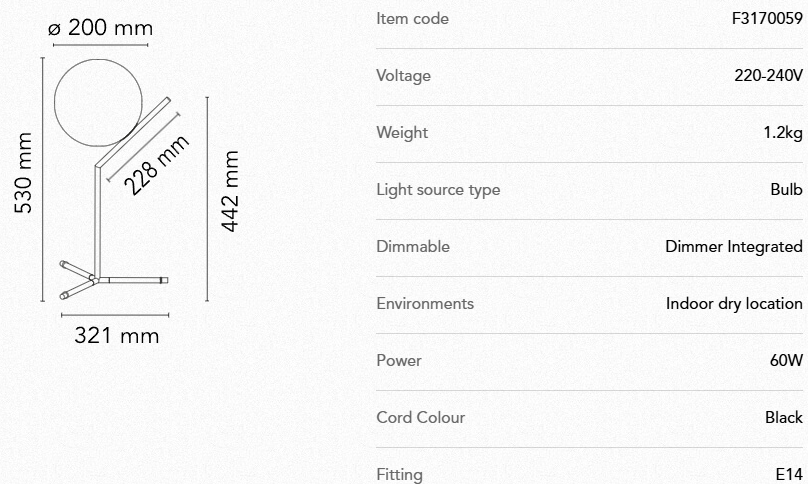Click the Environments row label
This screenshot has height=484, width=808.
coord(425,304)
